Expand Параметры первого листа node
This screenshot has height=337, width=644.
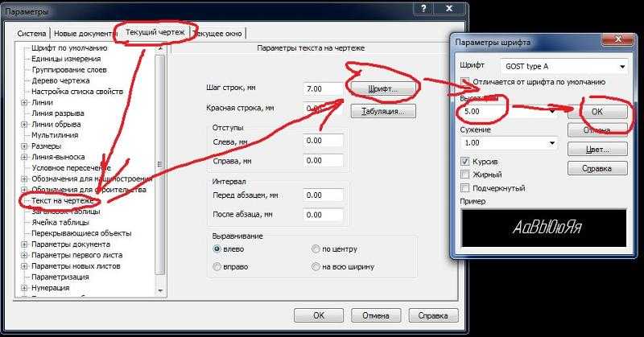pyautogui.click(x=24, y=255)
